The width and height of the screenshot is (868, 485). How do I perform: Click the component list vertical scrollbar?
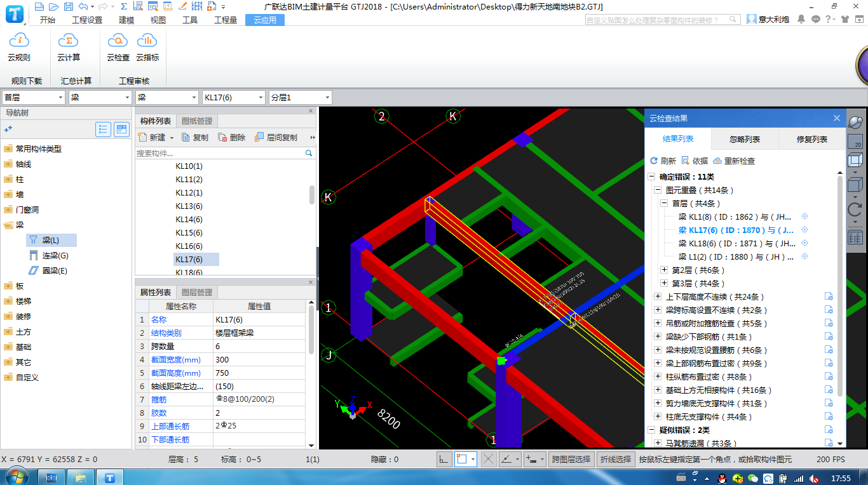point(312,194)
